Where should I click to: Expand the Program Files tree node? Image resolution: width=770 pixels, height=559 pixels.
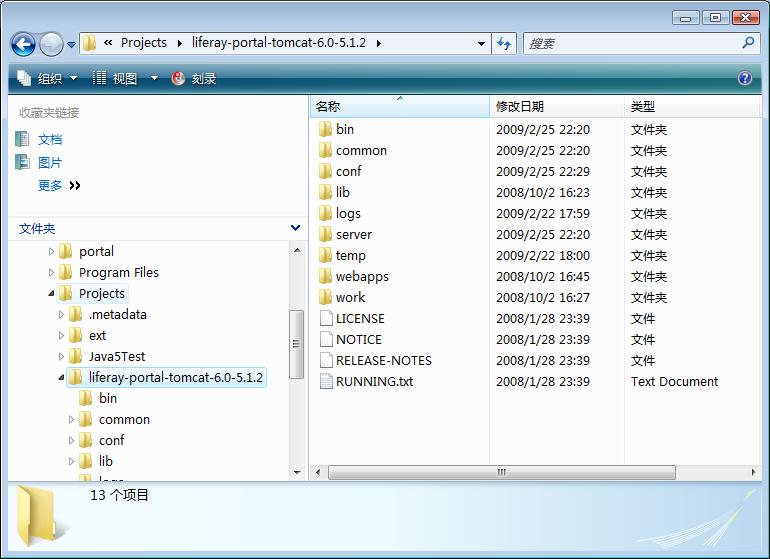(51, 273)
